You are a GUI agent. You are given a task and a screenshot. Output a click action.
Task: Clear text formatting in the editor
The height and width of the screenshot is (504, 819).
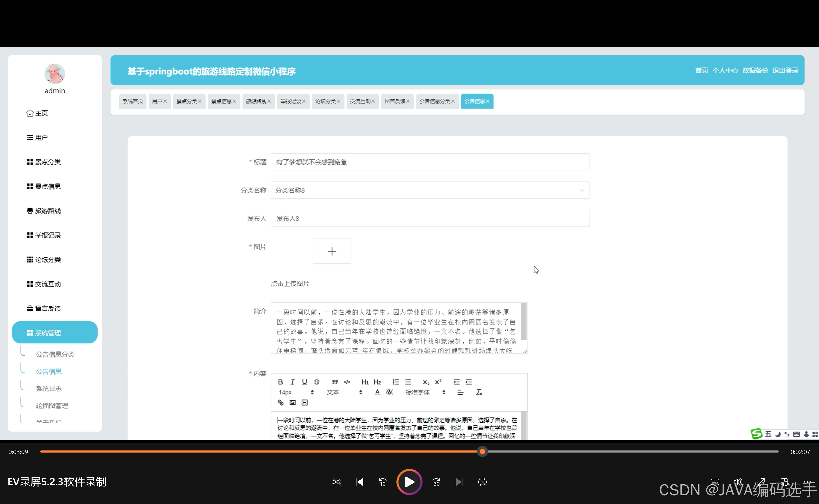pyautogui.click(x=479, y=392)
